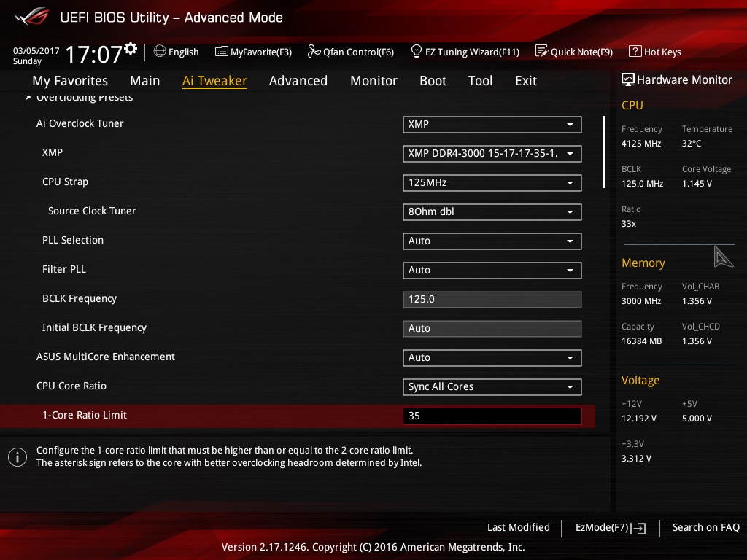This screenshot has height=560, width=747.
Task: Open the Tool tab
Action: point(480,81)
